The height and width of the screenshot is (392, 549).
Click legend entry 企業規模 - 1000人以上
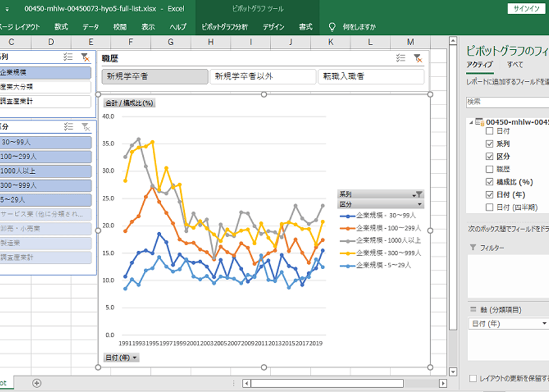(x=380, y=241)
